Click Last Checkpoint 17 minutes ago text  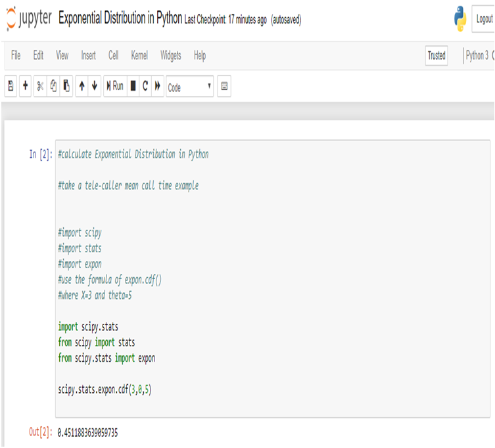pyautogui.click(x=225, y=20)
